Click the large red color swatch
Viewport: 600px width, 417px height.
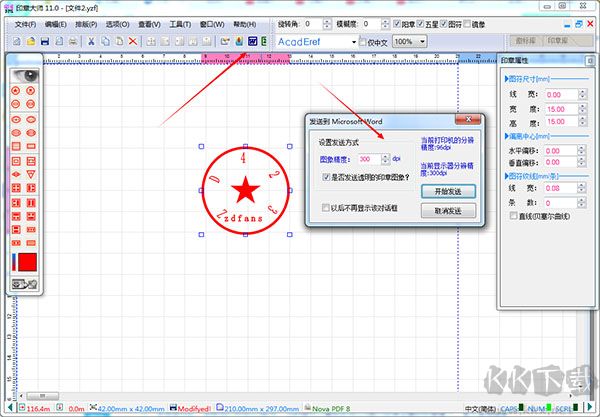28,263
